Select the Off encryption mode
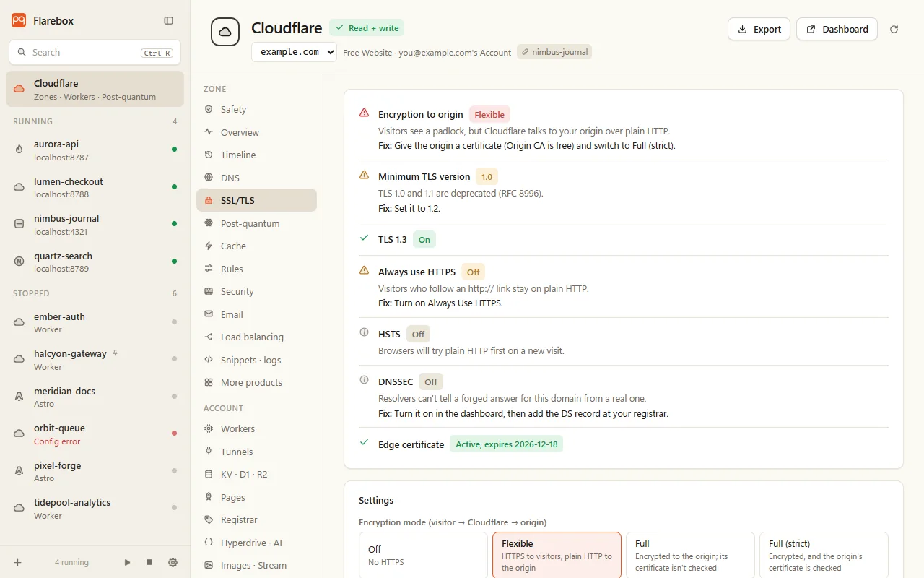The width and height of the screenshot is (924, 578). pos(424,555)
